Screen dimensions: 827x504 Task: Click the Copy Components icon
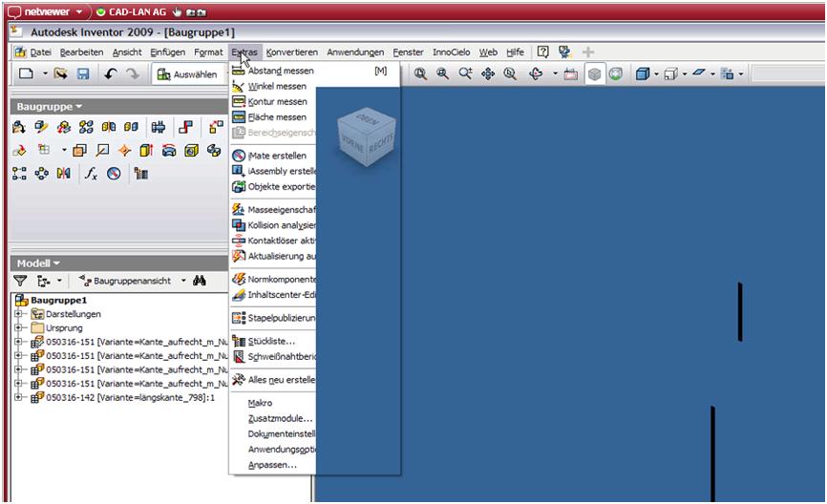pos(132,127)
